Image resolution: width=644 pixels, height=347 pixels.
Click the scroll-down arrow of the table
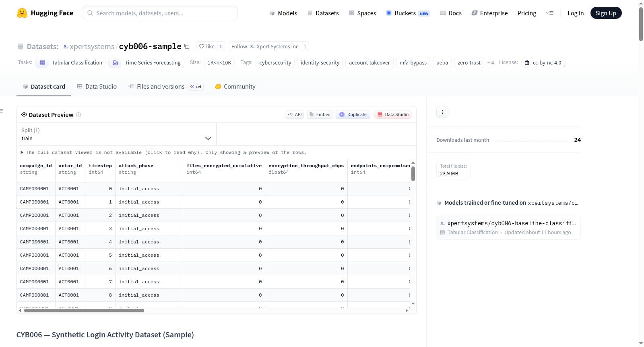(x=413, y=303)
